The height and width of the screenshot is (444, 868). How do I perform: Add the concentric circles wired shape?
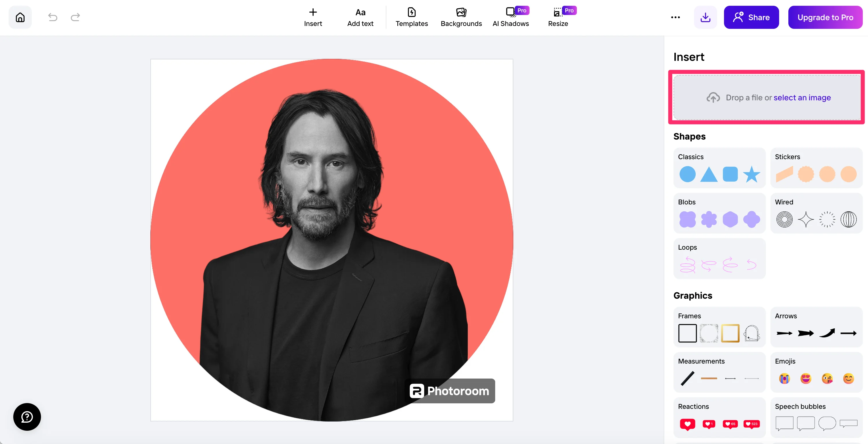click(784, 219)
